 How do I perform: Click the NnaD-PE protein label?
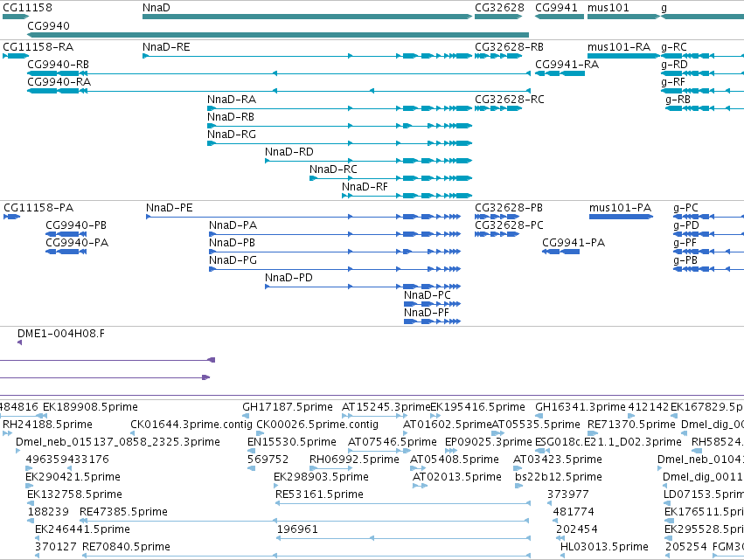[170, 208]
